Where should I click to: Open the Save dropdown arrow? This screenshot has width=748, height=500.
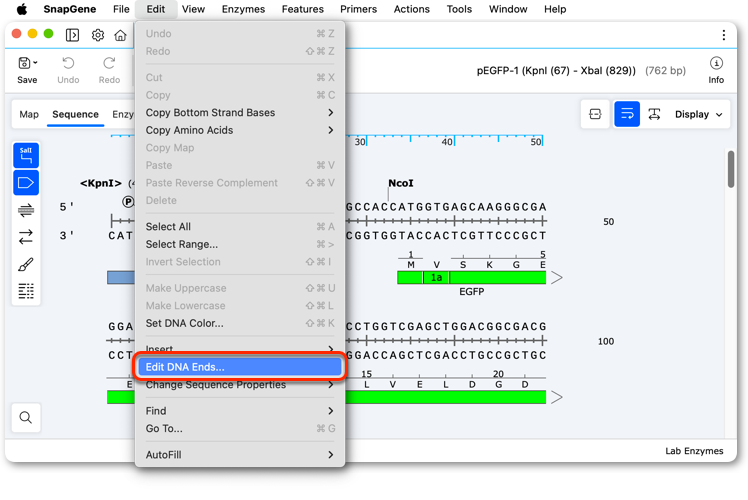point(36,63)
